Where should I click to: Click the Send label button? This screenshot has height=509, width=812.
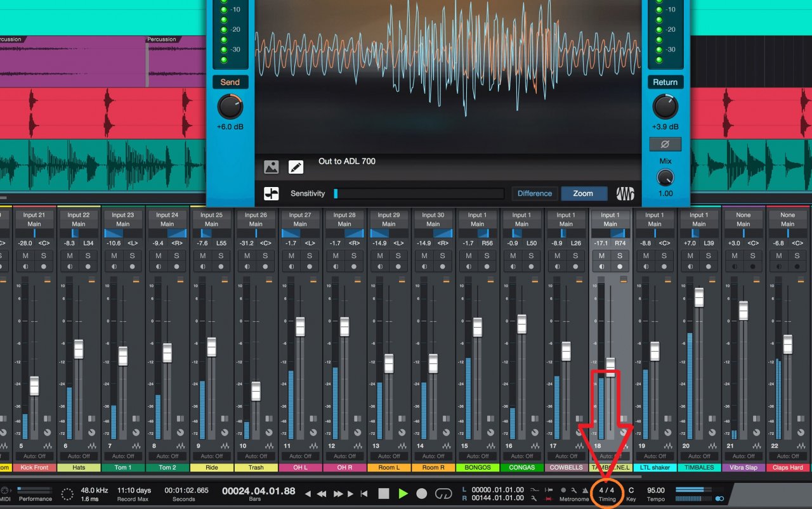(230, 82)
